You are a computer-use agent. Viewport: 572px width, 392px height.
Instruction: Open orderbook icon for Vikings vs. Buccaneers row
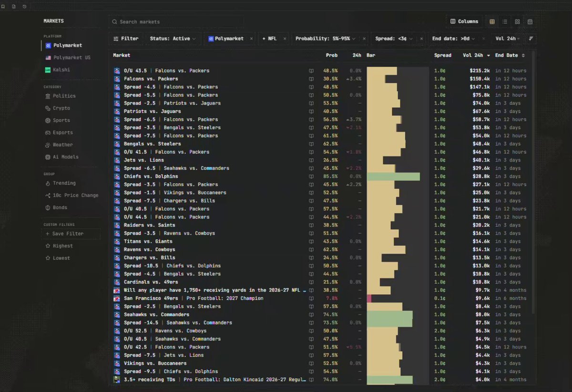[311, 363]
